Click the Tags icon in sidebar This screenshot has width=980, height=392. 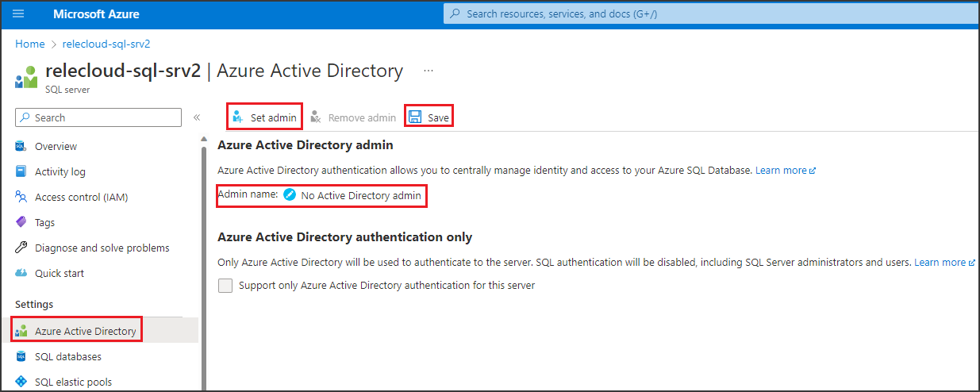click(x=21, y=222)
